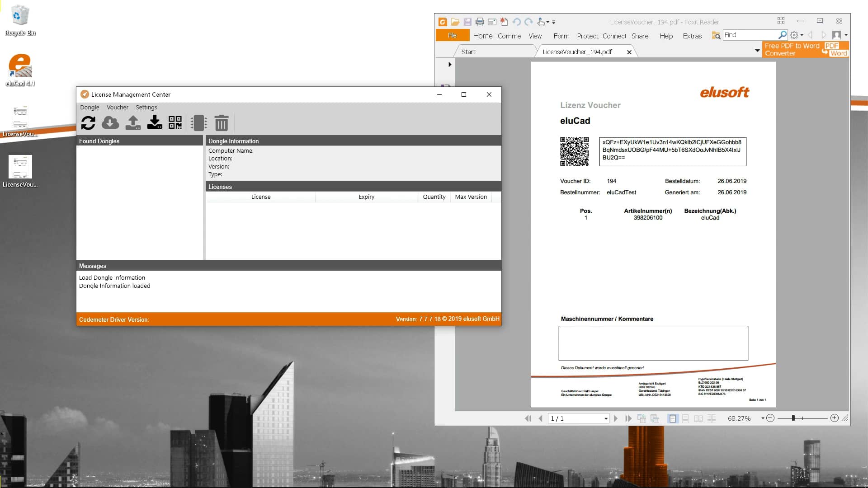Screen dimensions: 868x488
Task: Refresh the dongle list
Action: point(88,122)
